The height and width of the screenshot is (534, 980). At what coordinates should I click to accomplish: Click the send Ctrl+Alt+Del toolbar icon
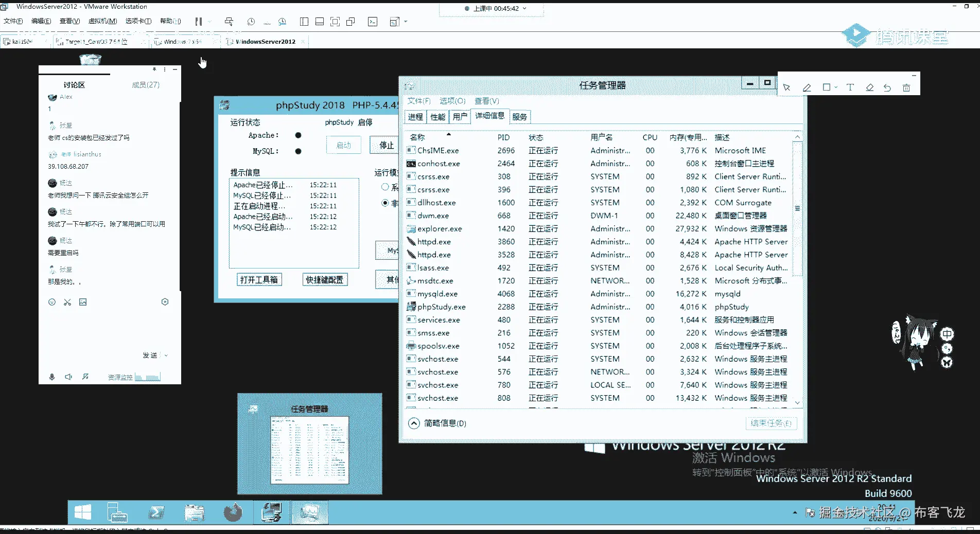229,22
